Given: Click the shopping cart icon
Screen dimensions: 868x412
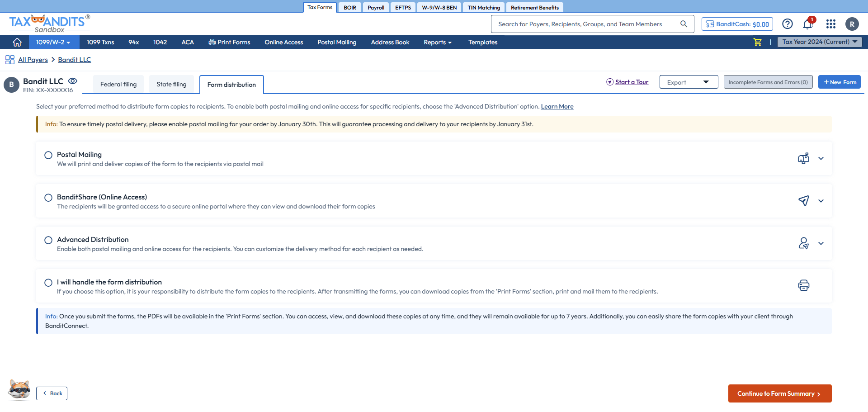Looking at the screenshot, I should coord(757,42).
